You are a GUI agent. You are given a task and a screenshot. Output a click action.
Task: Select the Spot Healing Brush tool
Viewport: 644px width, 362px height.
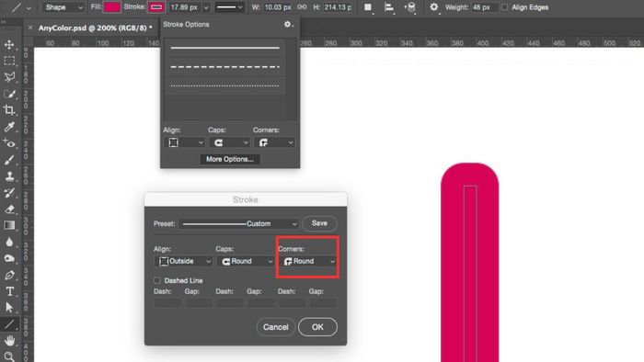point(9,143)
